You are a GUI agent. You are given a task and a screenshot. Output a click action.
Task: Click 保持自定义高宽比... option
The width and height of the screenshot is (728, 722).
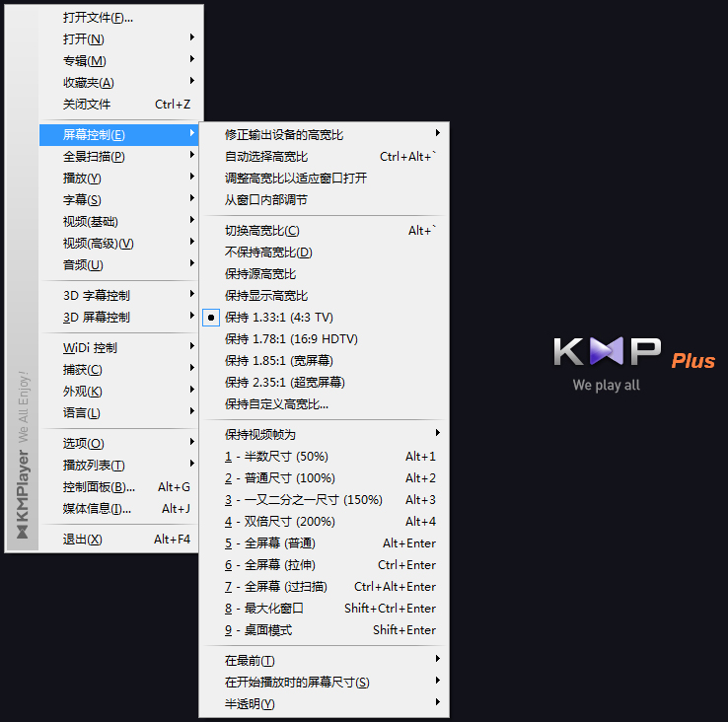click(x=276, y=404)
